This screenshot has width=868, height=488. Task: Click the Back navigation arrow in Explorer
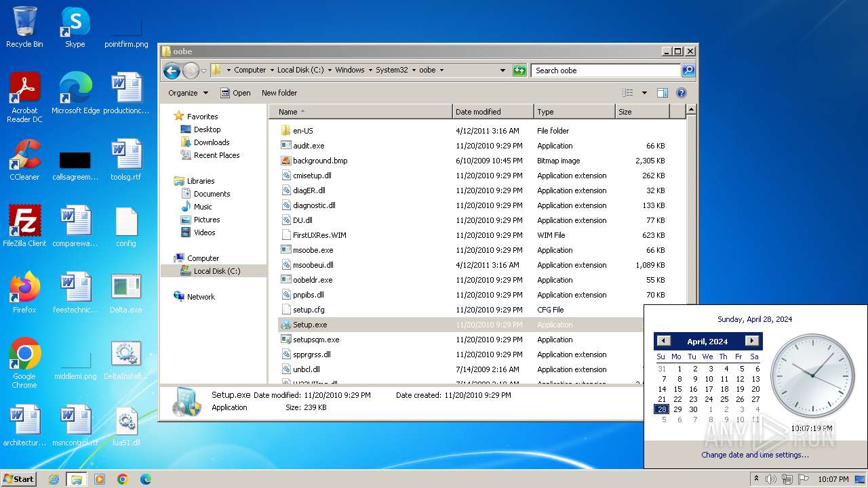pyautogui.click(x=172, y=70)
